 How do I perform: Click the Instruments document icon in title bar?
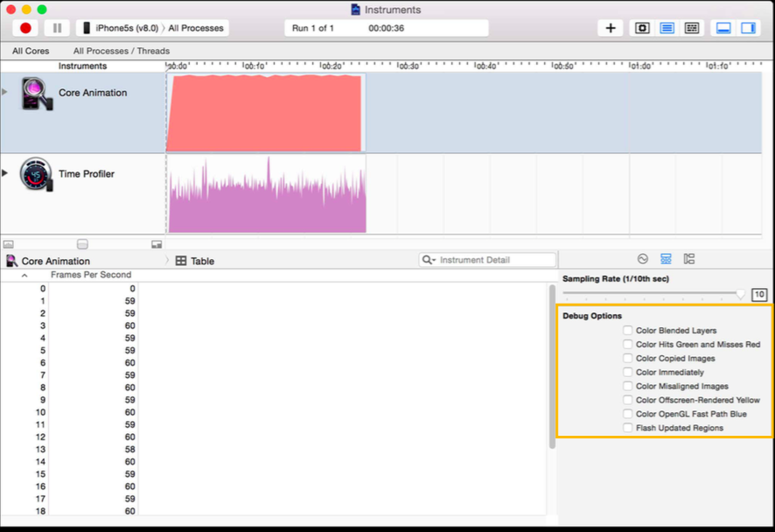355,10
